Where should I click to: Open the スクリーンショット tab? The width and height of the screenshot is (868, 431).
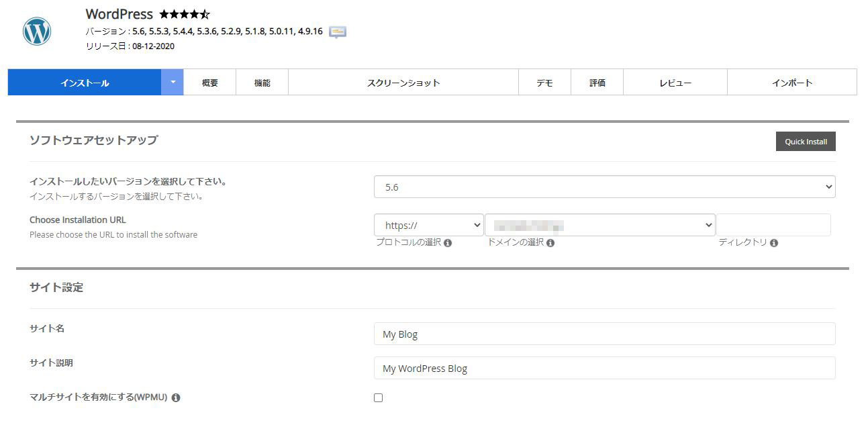(403, 83)
